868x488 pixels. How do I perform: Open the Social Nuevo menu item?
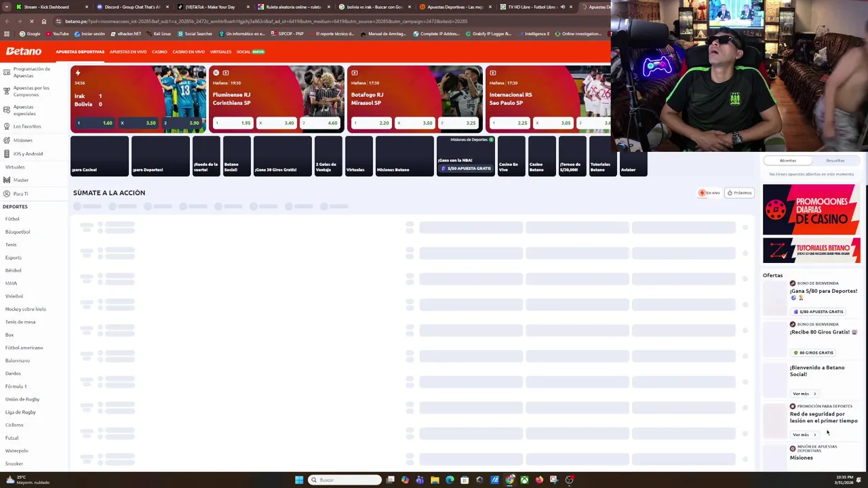[x=250, y=52]
